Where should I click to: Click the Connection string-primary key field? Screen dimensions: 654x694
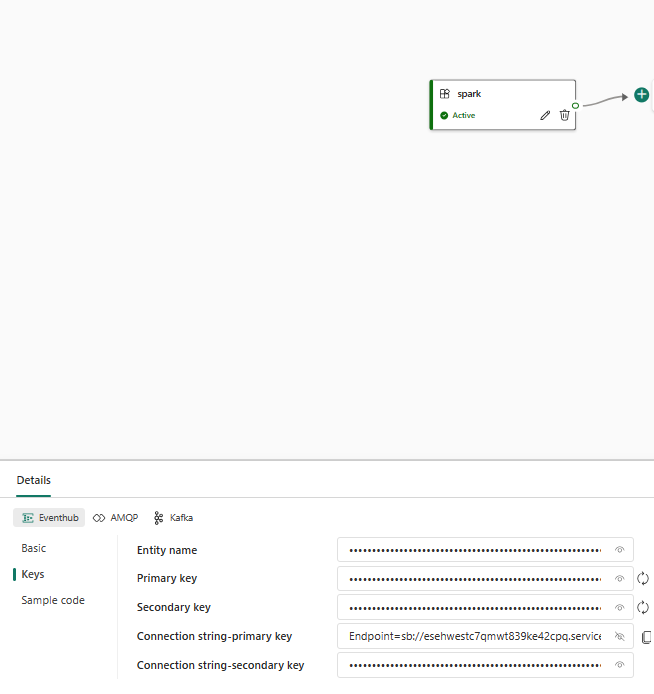coord(475,636)
